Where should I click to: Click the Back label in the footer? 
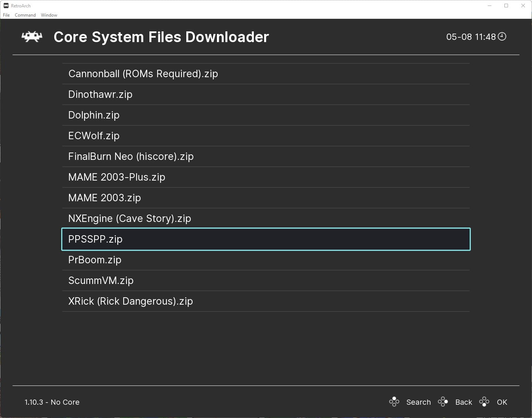click(x=463, y=402)
